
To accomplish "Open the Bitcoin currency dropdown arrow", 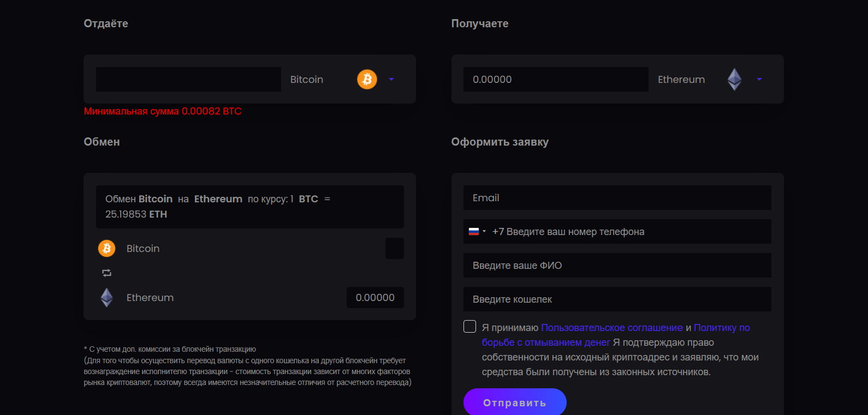I will [391, 80].
